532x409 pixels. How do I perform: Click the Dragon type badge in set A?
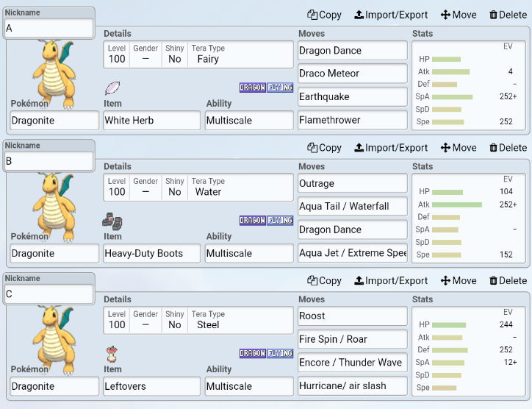pyautogui.click(x=253, y=88)
